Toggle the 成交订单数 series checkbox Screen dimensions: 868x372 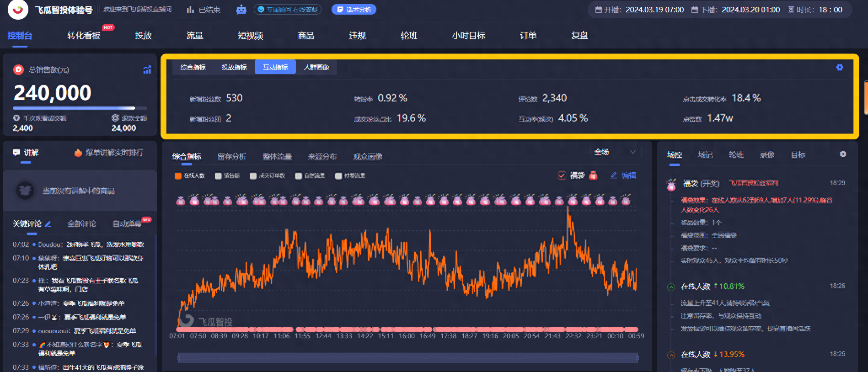tap(253, 176)
